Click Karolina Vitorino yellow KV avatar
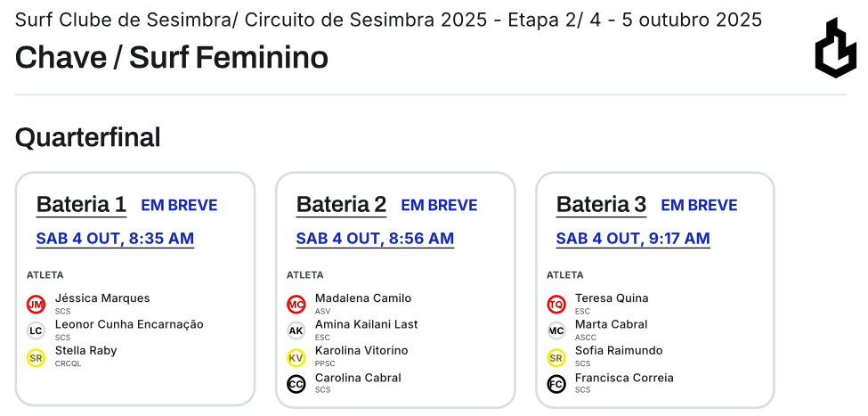Viewport: 868px width, 416px height. pyautogui.click(x=296, y=357)
